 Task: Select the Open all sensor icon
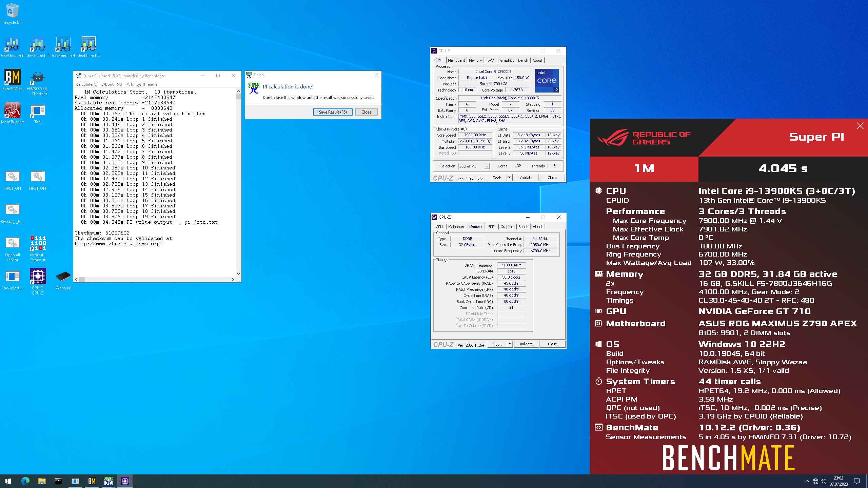pyautogui.click(x=13, y=249)
